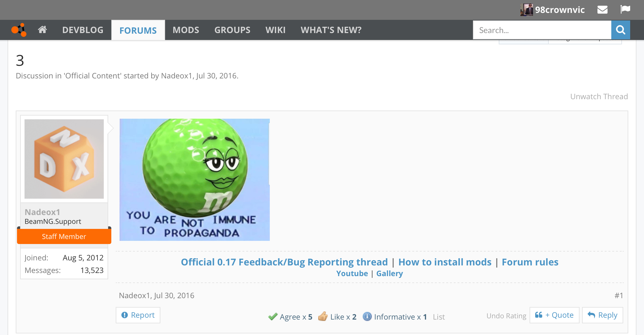Open Nadeox1's avatar image
644x335 pixels.
[64, 159]
